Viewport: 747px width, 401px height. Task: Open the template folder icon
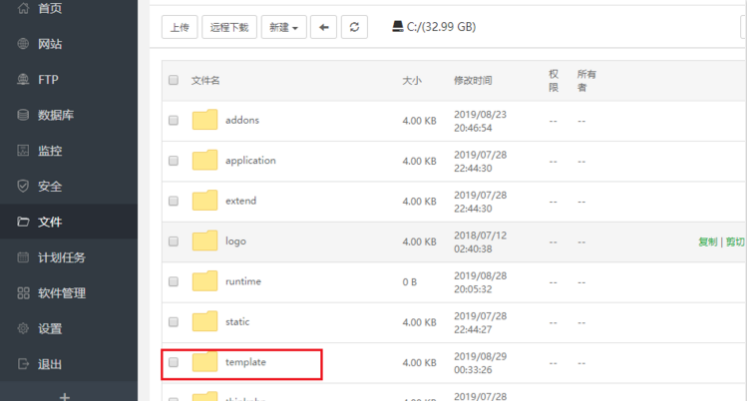coord(205,362)
